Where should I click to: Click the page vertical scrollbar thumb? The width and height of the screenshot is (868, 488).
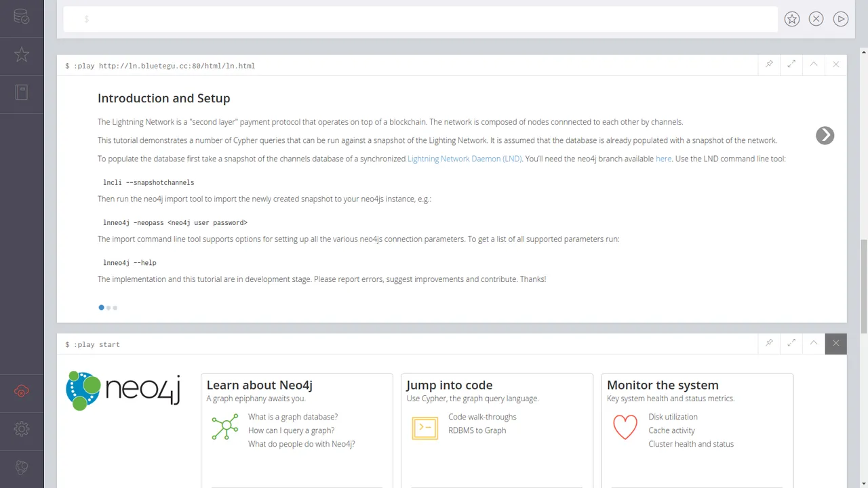tap(863, 285)
